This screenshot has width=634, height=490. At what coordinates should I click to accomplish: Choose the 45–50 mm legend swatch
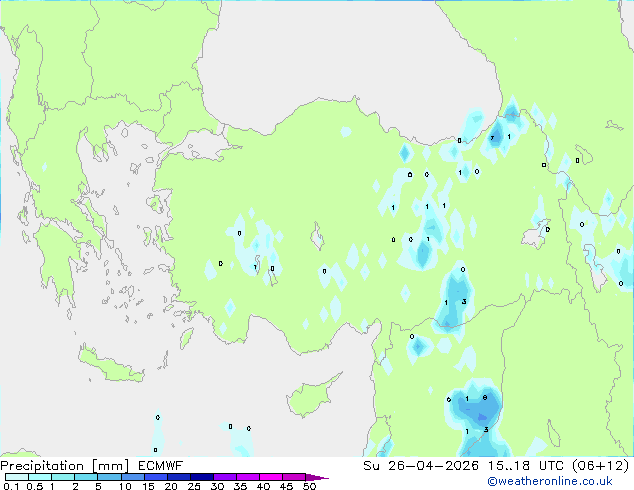(294, 477)
